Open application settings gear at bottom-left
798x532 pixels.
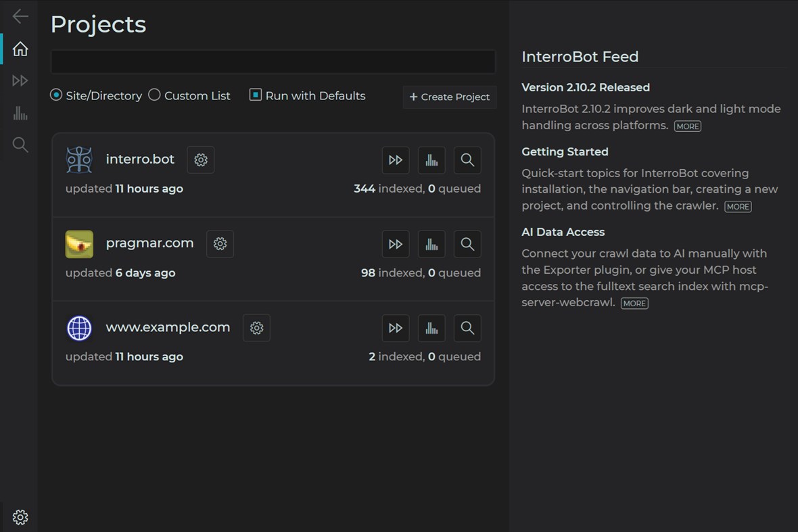(x=20, y=517)
